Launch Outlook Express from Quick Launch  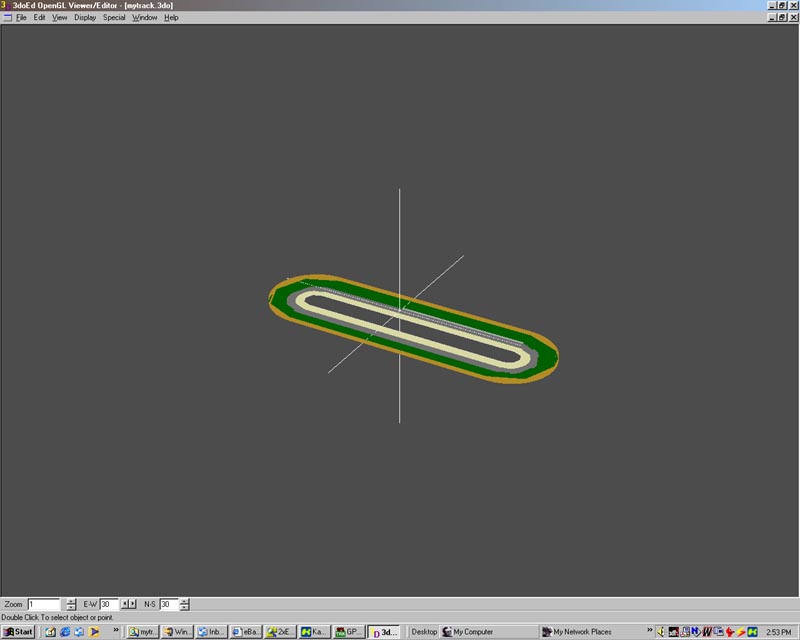[79, 632]
